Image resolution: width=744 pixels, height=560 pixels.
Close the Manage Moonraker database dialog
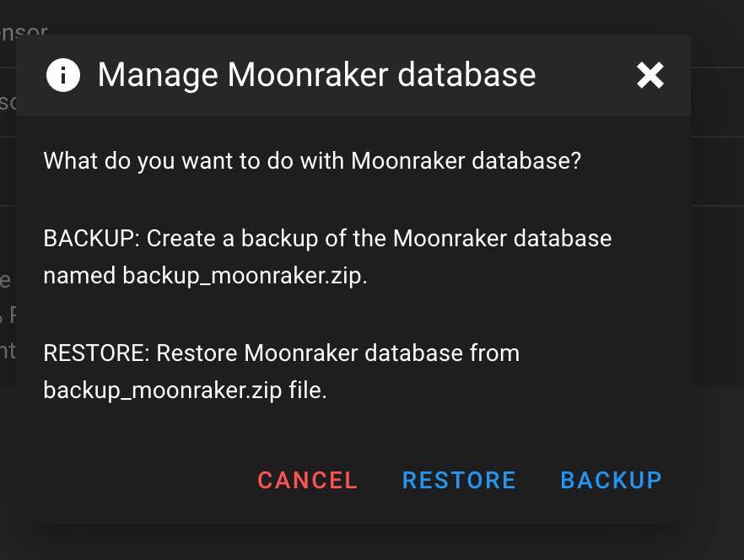coord(650,76)
